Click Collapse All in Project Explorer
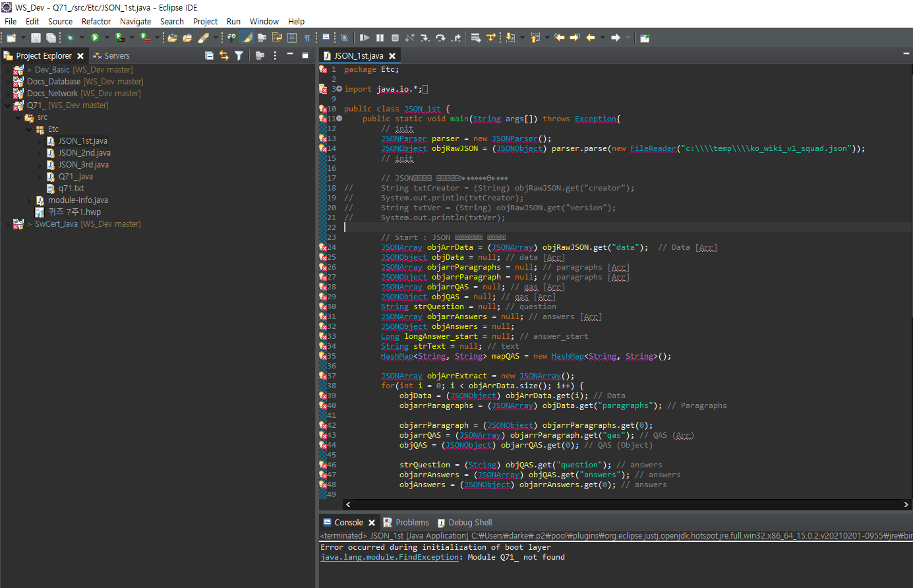913x588 pixels. 209,56
